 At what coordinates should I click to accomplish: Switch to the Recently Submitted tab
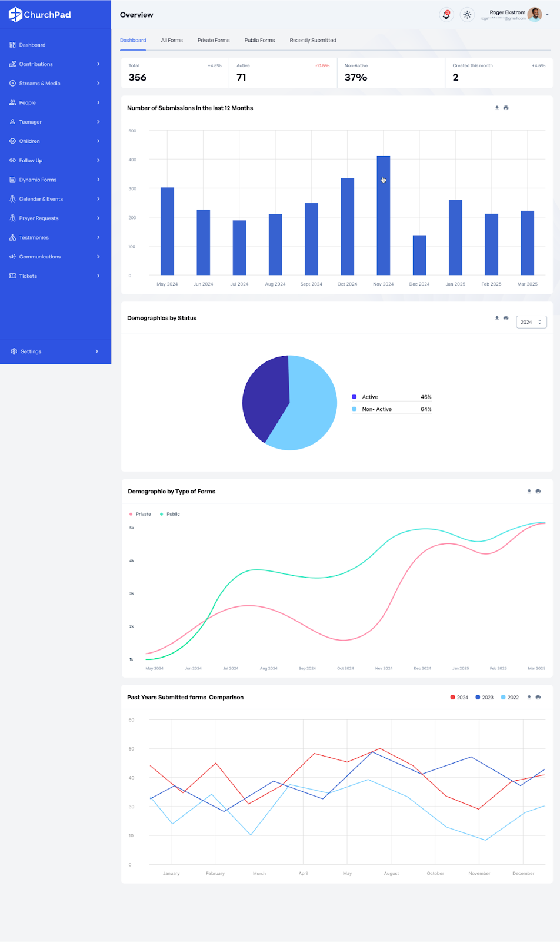[x=312, y=41]
